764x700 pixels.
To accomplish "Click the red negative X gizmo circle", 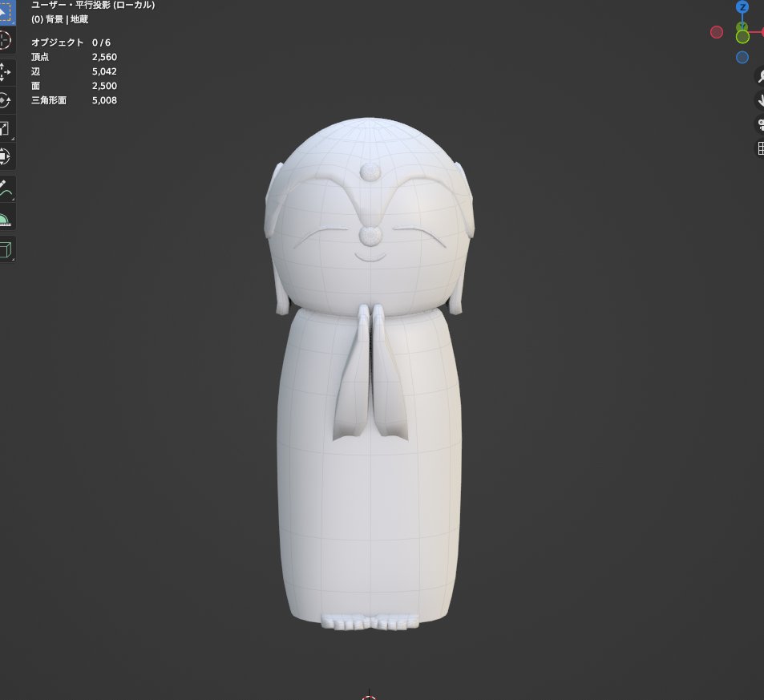I will click(x=716, y=32).
